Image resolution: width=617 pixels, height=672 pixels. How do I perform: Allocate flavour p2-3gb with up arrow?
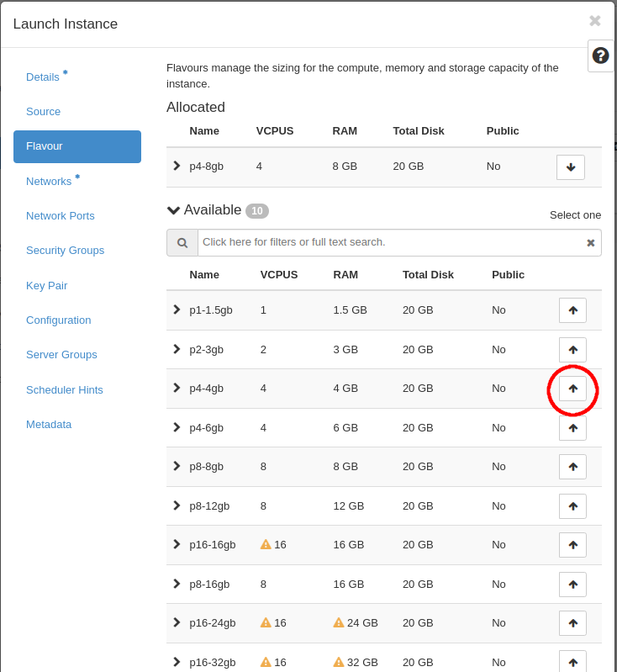click(x=572, y=350)
